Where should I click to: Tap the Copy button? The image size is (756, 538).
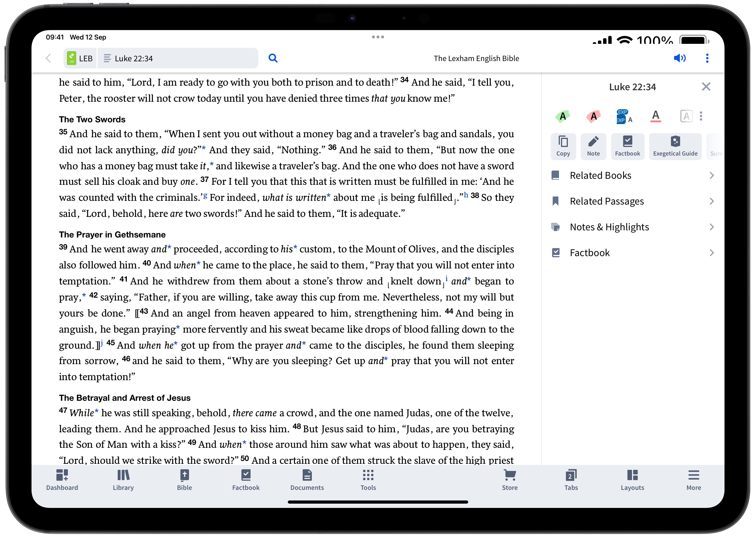pos(563,146)
